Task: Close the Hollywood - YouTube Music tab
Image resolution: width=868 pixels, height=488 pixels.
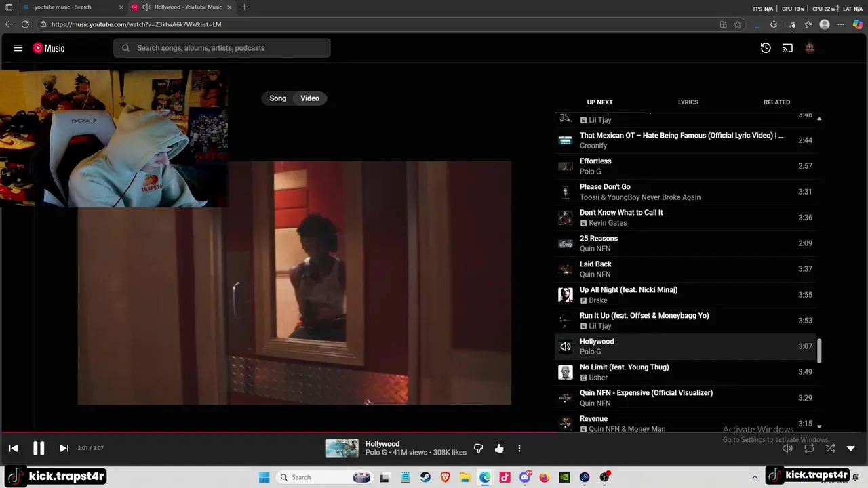Action: point(230,7)
